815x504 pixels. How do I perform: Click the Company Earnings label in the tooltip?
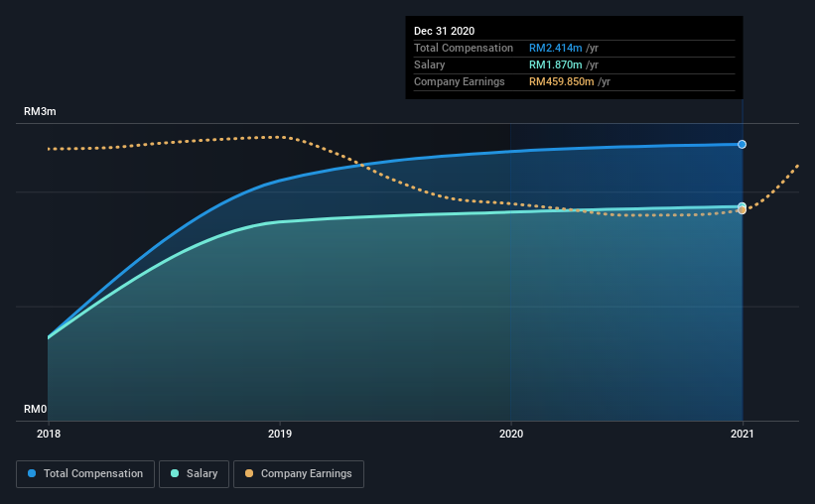(459, 81)
